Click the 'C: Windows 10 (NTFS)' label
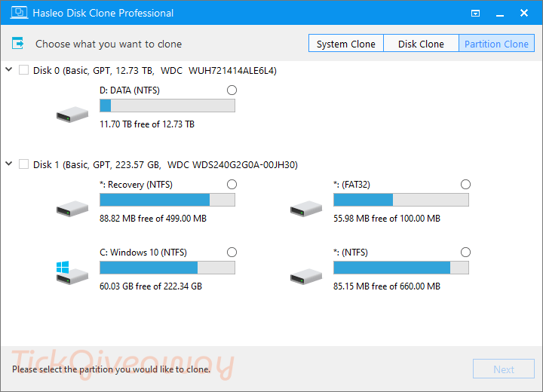Viewport: 543px width, 392px height. click(143, 253)
